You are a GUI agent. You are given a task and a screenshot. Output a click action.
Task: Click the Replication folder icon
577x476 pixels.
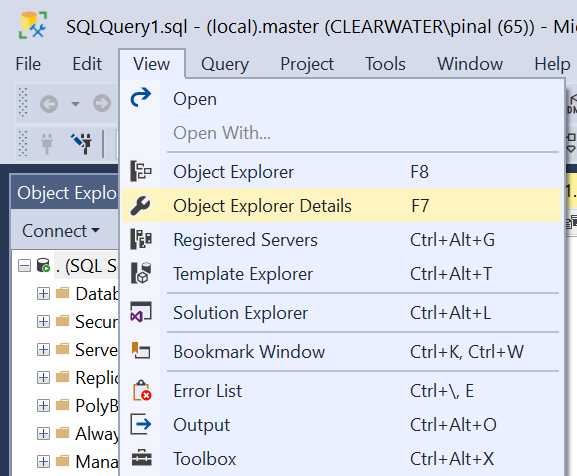(63, 377)
